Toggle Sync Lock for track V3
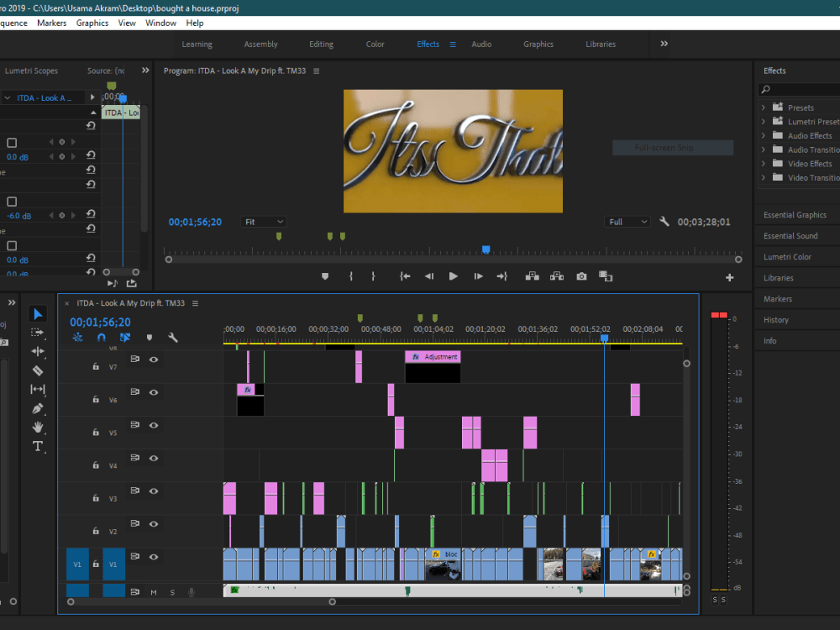The width and height of the screenshot is (840, 630). coord(135,491)
